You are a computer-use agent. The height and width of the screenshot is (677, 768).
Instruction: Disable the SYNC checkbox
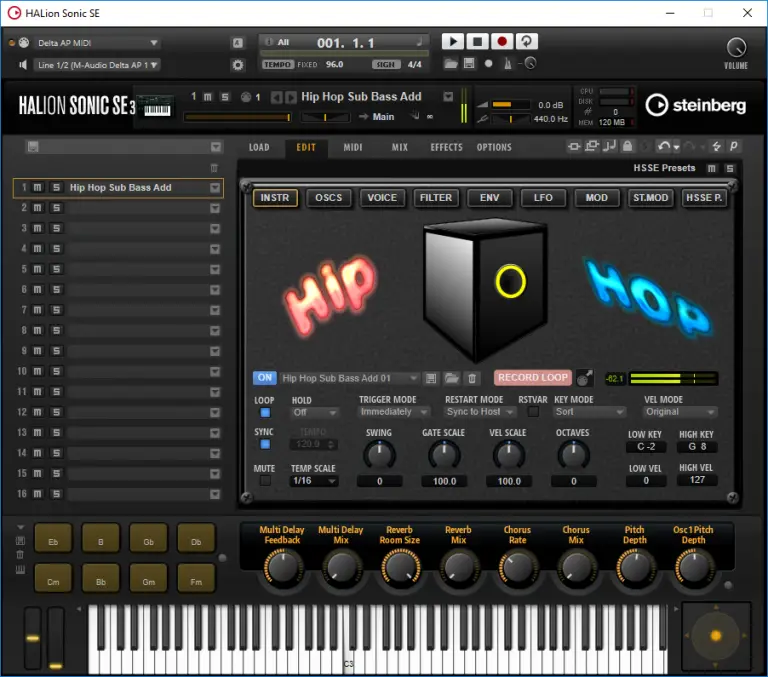click(x=265, y=444)
